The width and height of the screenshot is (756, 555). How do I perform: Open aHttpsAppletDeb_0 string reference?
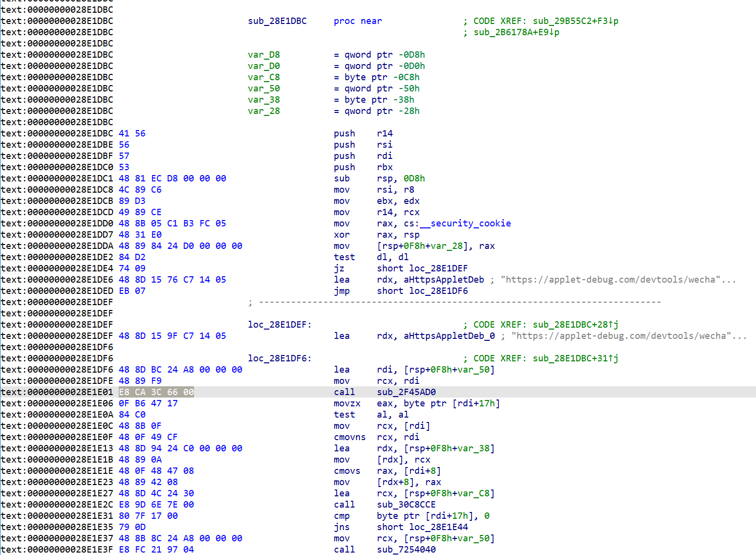tap(449, 336)
